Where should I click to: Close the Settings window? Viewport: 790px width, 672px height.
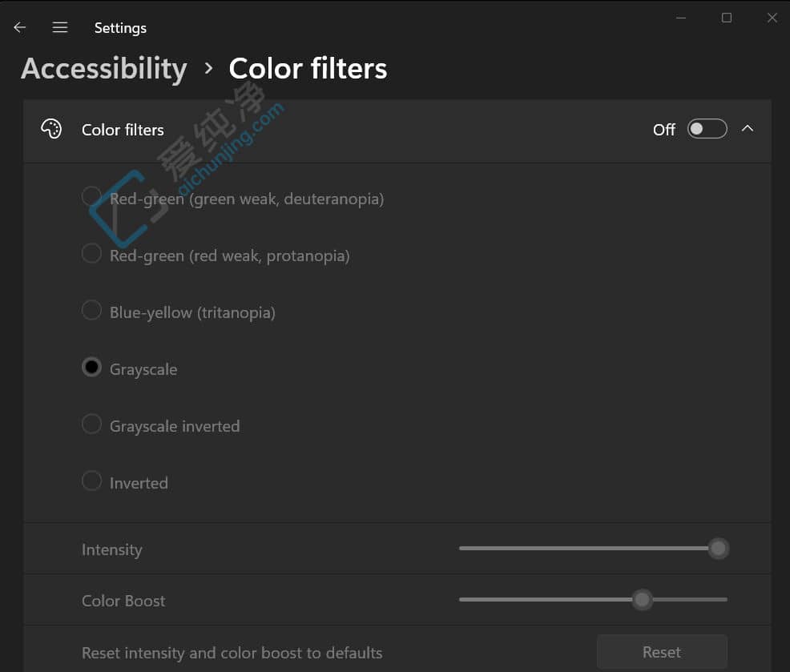click(772, 18)
